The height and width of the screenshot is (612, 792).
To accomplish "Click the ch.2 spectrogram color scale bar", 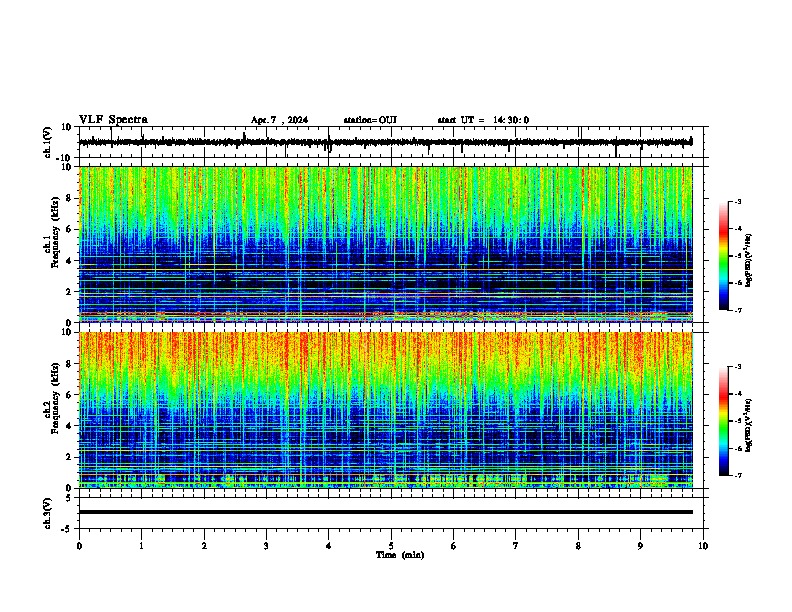I will [x=724, y=421].
